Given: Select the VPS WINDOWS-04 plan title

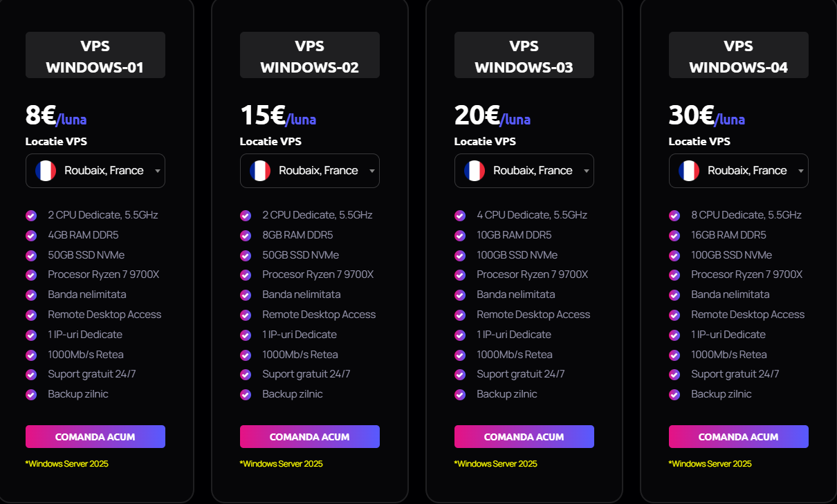Looking at the screenshot, I should pyautogui.click(x=739, y=57).
